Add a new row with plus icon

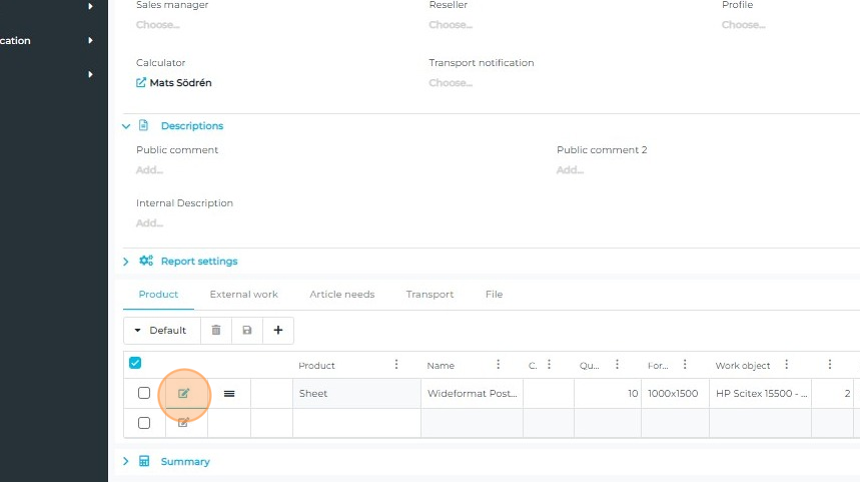click(x=278, y=330)
